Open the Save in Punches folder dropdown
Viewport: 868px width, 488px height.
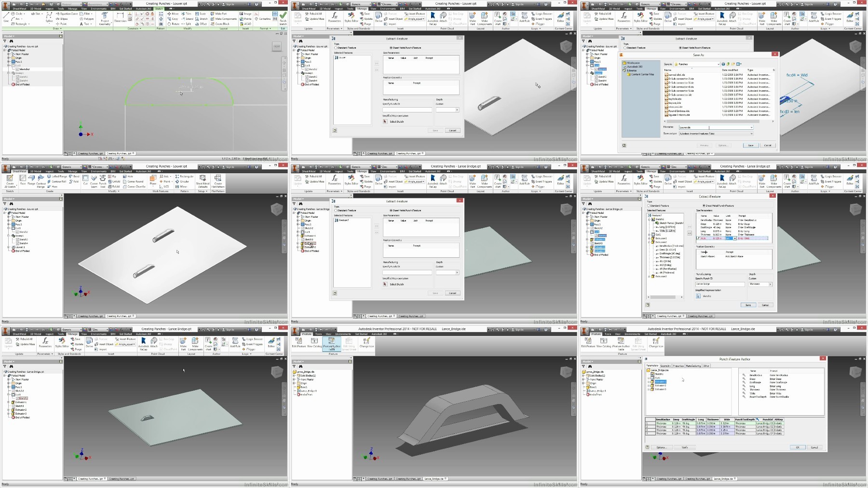tap(718, 64)
